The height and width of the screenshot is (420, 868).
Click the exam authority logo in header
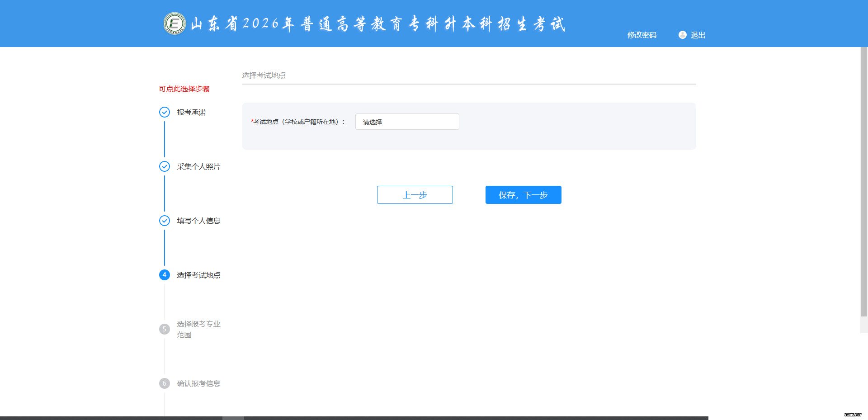175,24
